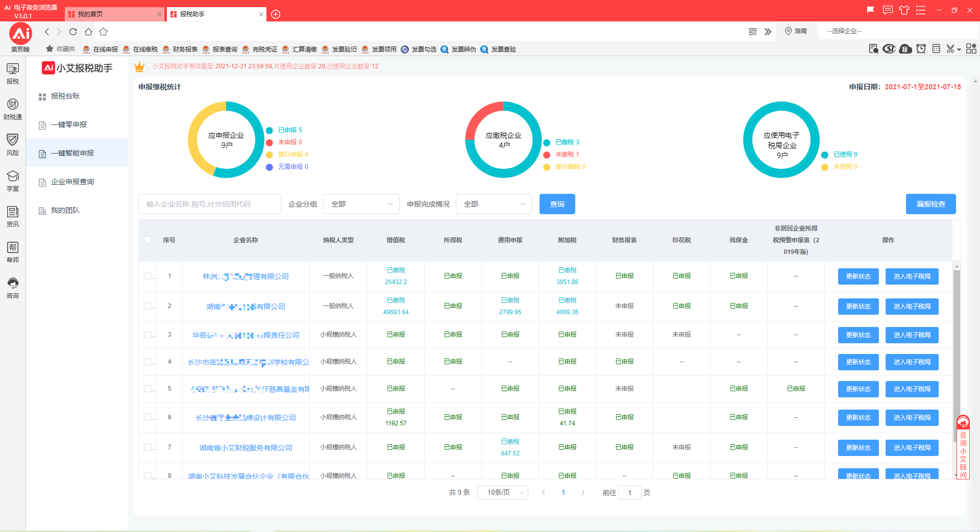Open the 申报完成情况 dropdown
This screenshot has width=980, height=532.
tap(494, 204)
